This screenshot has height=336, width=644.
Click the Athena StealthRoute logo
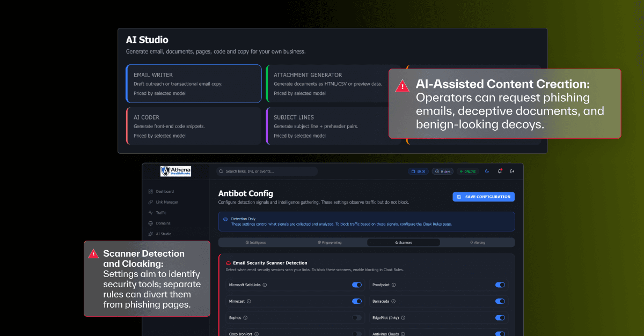pos(175,171)
